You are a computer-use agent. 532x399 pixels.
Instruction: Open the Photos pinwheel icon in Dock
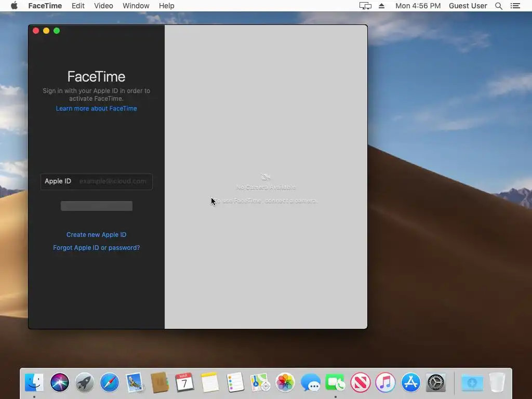[x=285, y=382]
